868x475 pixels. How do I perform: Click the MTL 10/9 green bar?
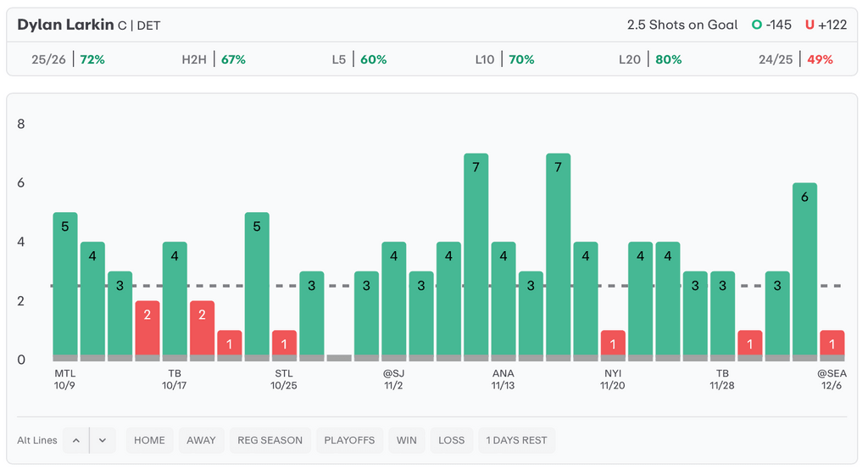click(65, 284)
